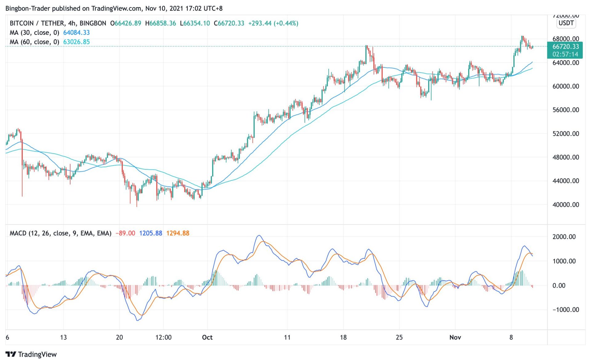The height and width of the screenshot is (364, 591).
Task: Select the Oct label on the time axis
Action: pos(207,337)
